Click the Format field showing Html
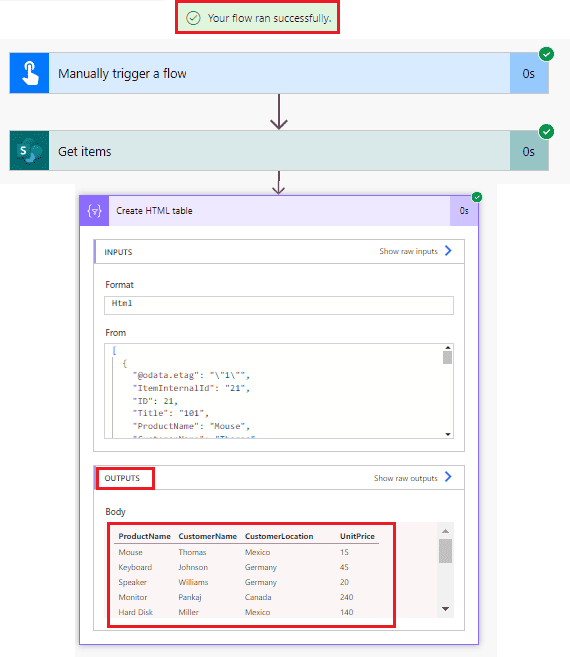Viewport: 570px width, 657px height. click(x=279, y=305)
